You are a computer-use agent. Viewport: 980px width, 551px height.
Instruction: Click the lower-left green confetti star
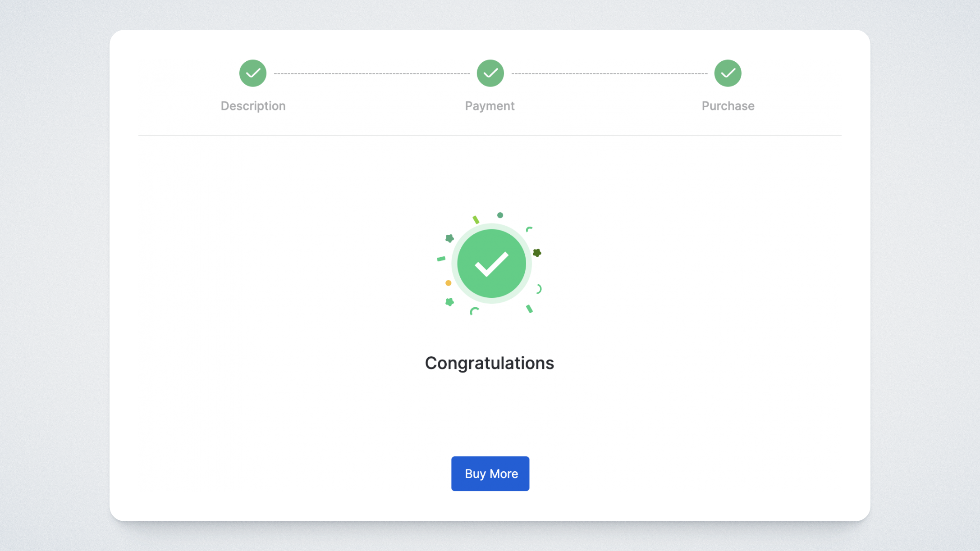tap(449, 302)
